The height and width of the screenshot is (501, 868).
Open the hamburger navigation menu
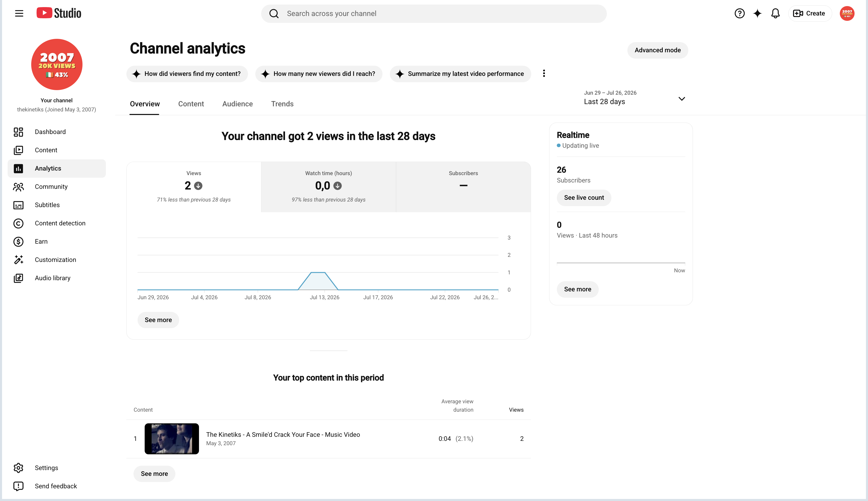19,13
